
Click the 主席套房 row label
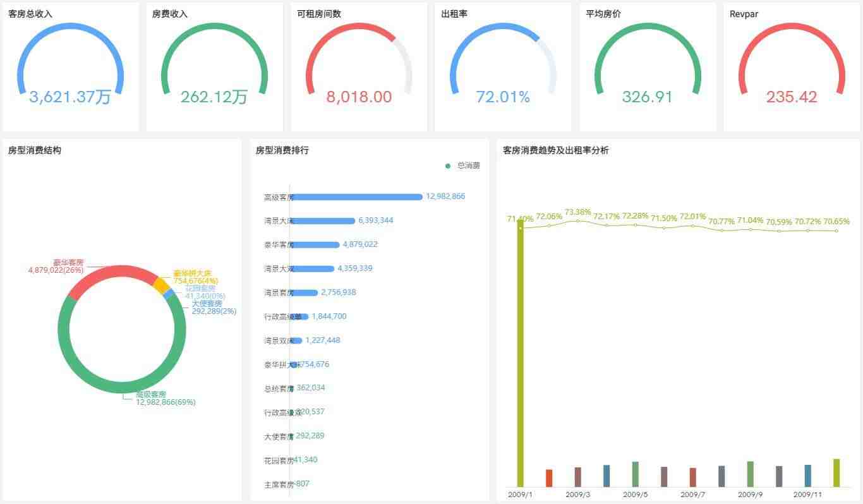coord(279,484)
